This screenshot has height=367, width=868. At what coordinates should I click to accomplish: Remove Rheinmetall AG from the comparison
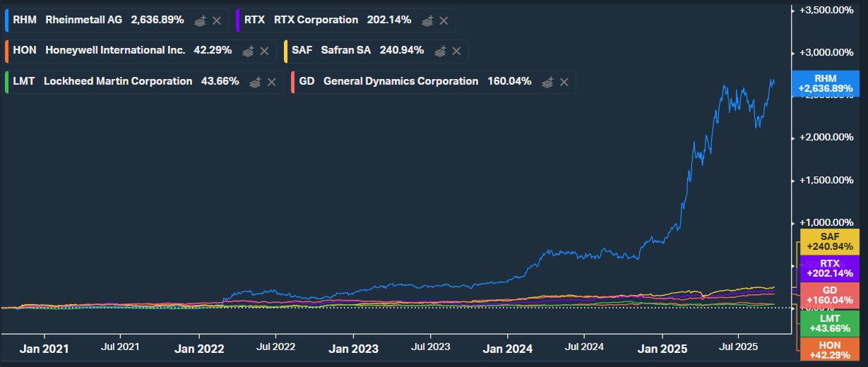coord(217,20)
